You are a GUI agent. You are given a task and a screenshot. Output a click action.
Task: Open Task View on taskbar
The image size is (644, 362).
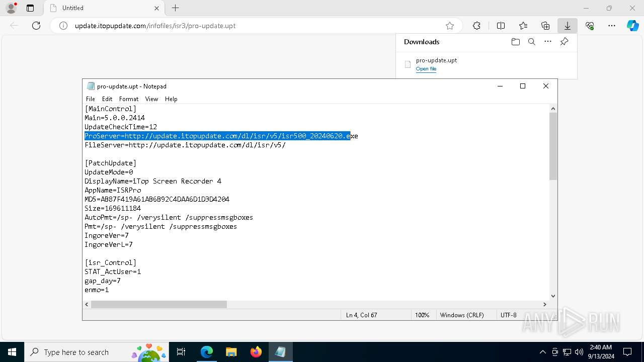[x=181, y=352]
